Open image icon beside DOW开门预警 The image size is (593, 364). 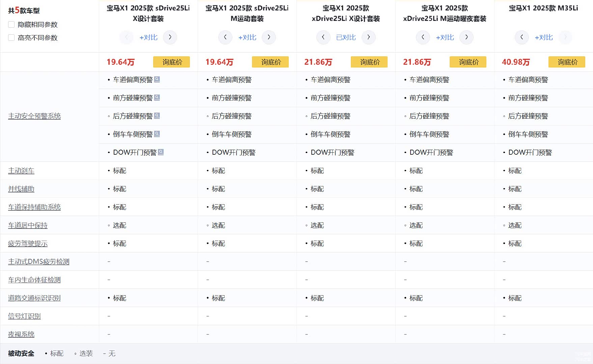coord(161,152)
